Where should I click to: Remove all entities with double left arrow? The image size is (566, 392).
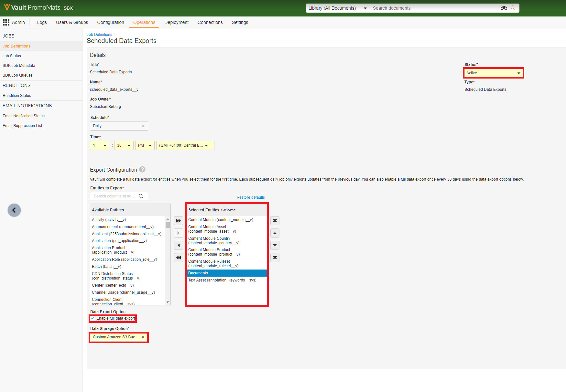click(x=179, y=258)
